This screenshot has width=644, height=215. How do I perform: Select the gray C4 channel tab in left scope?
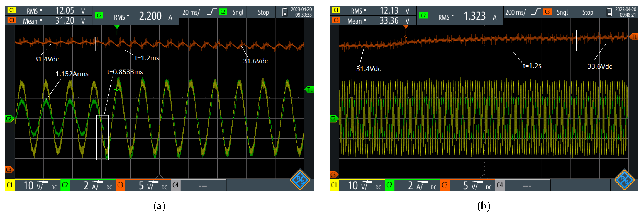click(x=175, y=185)
